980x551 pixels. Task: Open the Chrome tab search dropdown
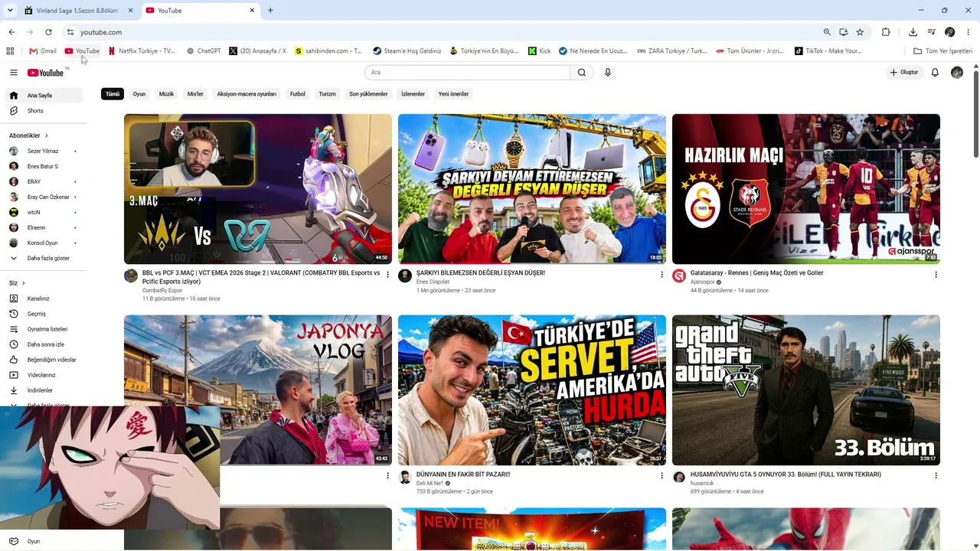10,11
